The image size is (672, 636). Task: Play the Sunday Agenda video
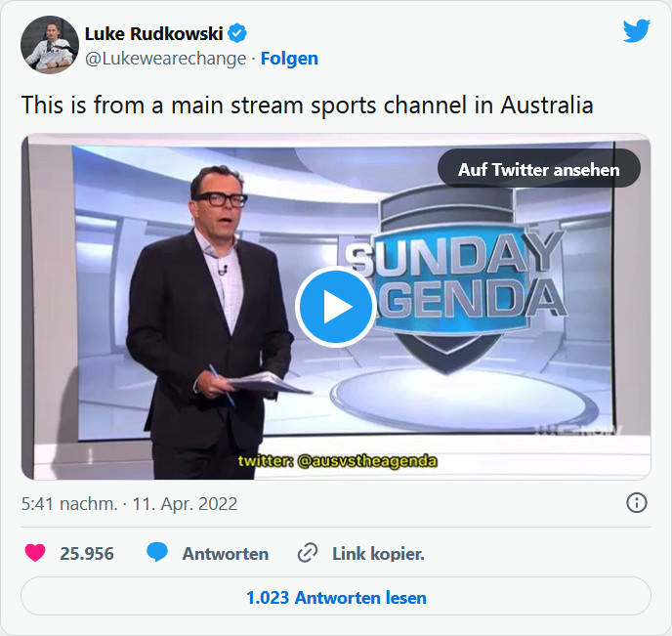point(336,307)
